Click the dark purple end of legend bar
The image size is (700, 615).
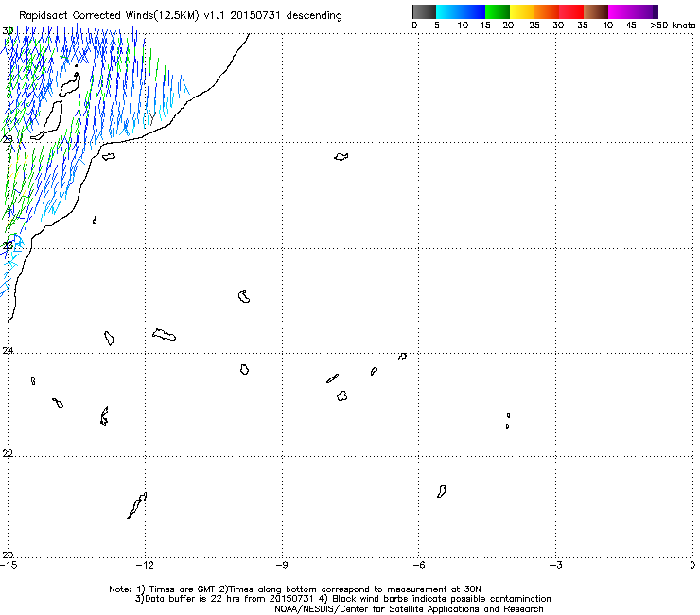(655, 12)
